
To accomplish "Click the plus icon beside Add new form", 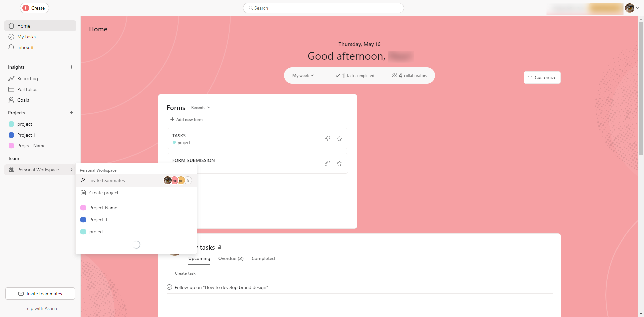I will click(x=172, y=119).
